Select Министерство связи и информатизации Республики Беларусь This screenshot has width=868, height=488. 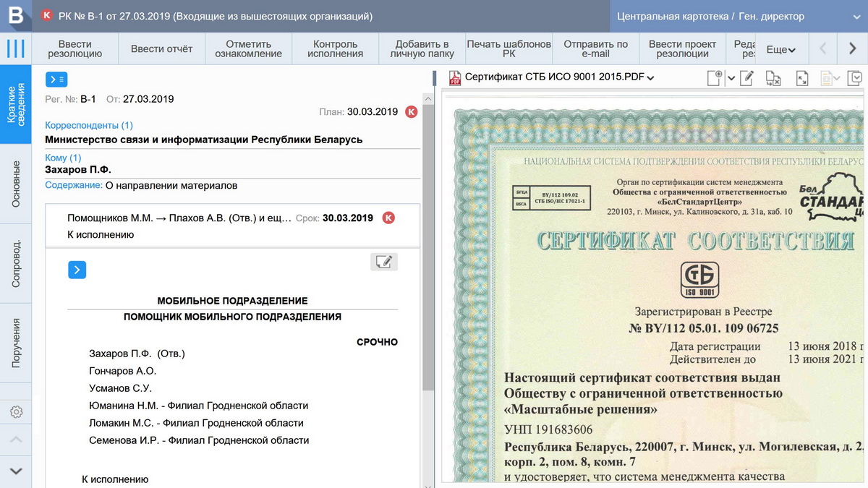pyautogui.click(x=204, y=140)
